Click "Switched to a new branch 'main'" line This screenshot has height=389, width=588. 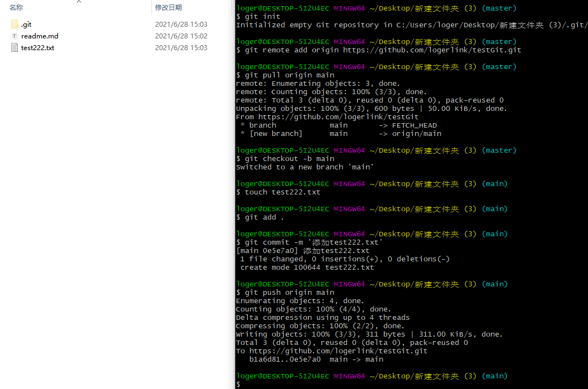[305, 167]
